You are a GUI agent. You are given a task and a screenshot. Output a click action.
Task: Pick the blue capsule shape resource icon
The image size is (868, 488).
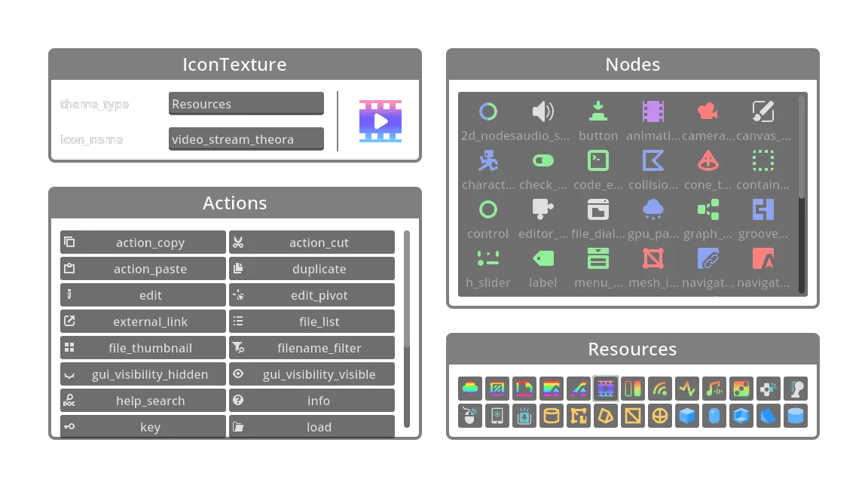tap(714, 416)
